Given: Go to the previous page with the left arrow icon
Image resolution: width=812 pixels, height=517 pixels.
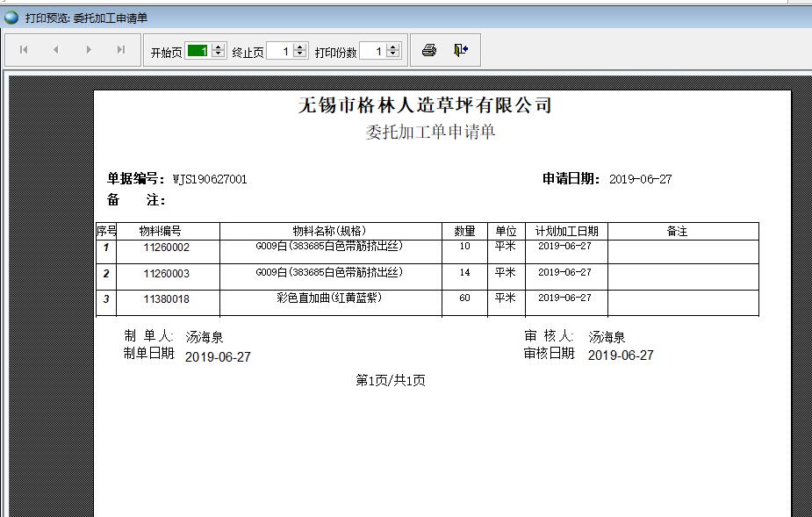Looking at the screenshot, I should (54, 50).
